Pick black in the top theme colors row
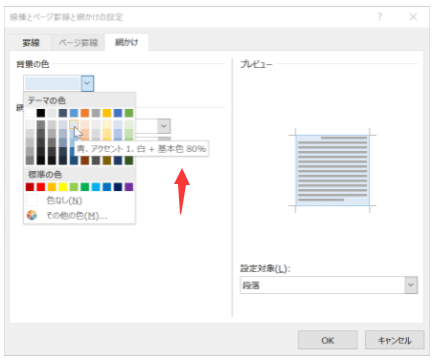Viewport: 434px width, 362px height. click(41, 113)
